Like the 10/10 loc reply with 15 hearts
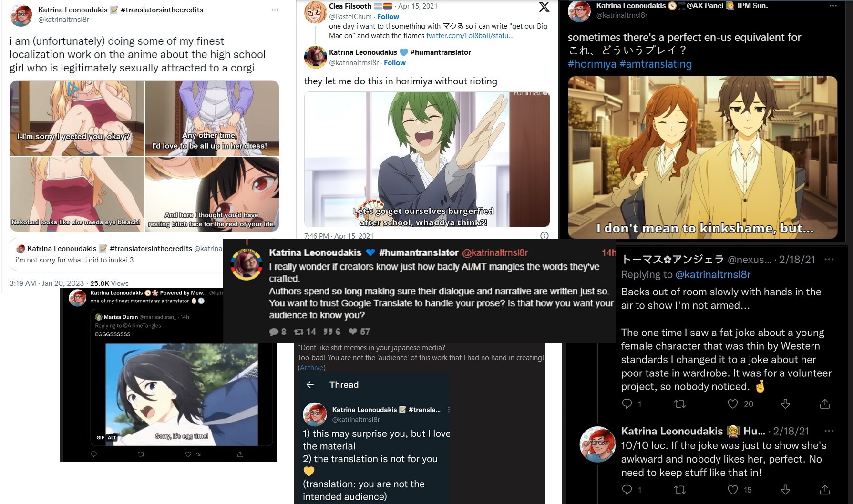 tap(733, 490)
